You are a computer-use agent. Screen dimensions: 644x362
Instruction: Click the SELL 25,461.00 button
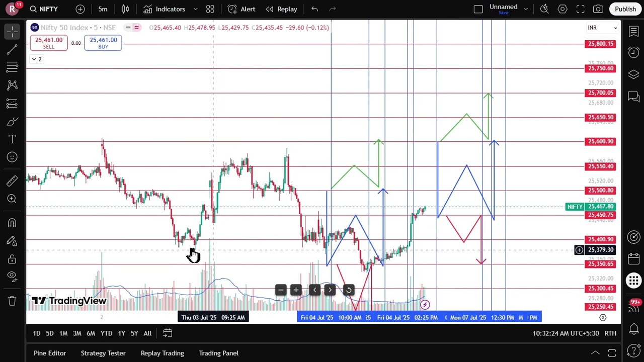[49, 43]
